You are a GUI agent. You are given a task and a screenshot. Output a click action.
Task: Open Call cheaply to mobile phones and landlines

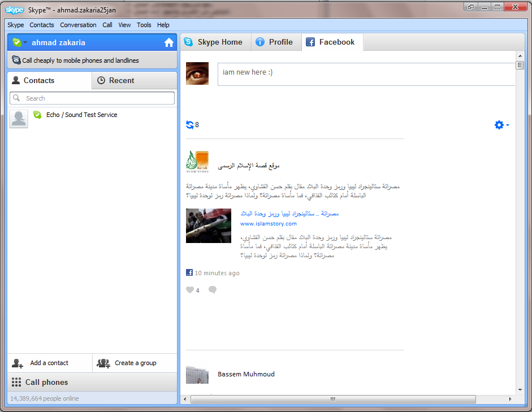[x=92, y=60]
